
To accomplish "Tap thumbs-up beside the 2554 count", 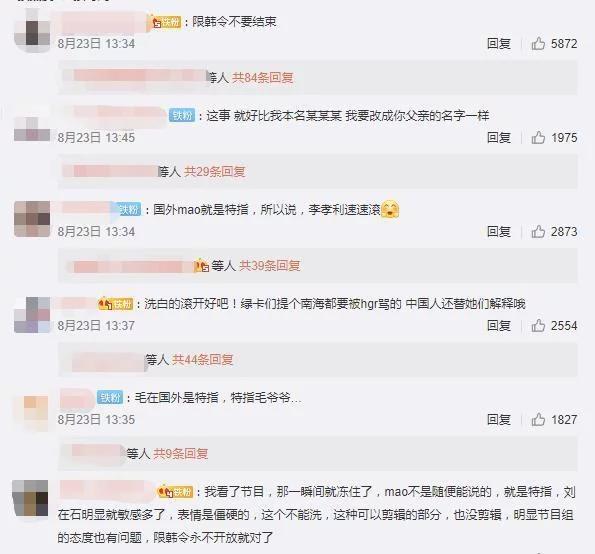I will click(538, 325).
